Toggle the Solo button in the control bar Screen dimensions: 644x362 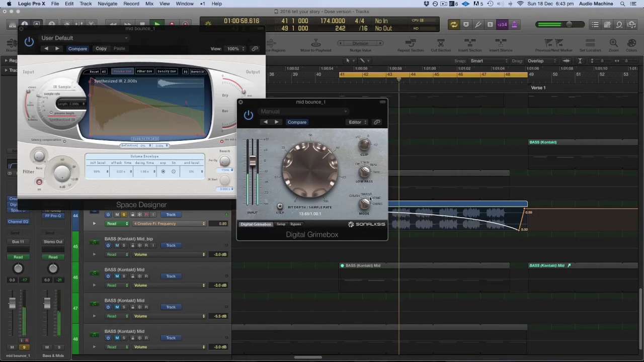(x=490, y=25)
